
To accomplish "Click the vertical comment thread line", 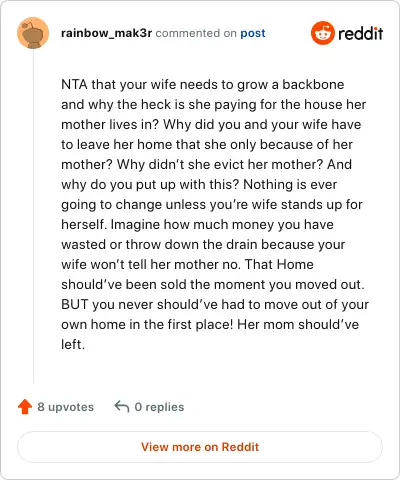I will pos(33,217).
